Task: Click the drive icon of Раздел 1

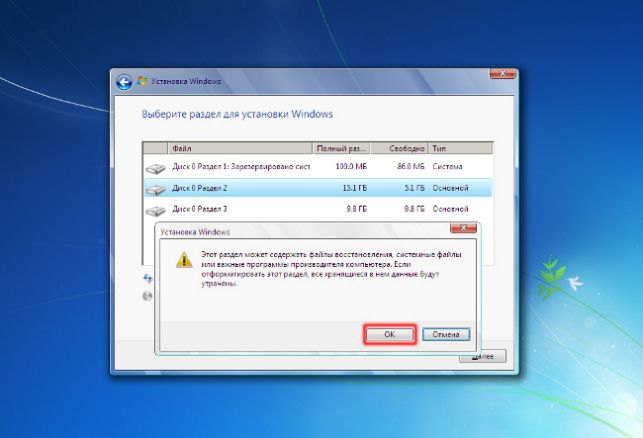Action: coord(155,168)
